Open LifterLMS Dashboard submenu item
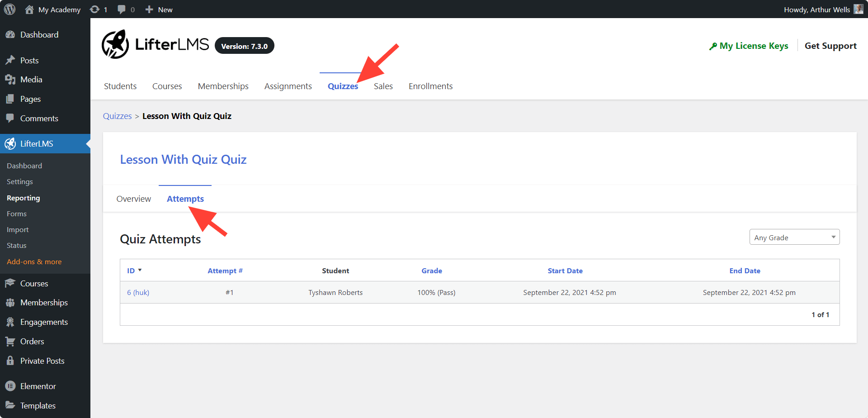This screenshot has width=868, height=418. (24, 166)
